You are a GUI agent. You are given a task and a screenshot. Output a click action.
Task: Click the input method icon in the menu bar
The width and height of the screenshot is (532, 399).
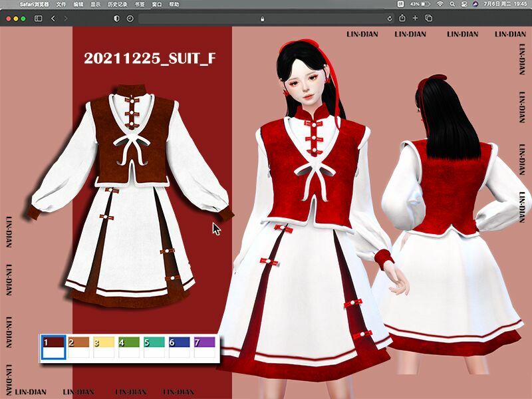click(401, 4)
